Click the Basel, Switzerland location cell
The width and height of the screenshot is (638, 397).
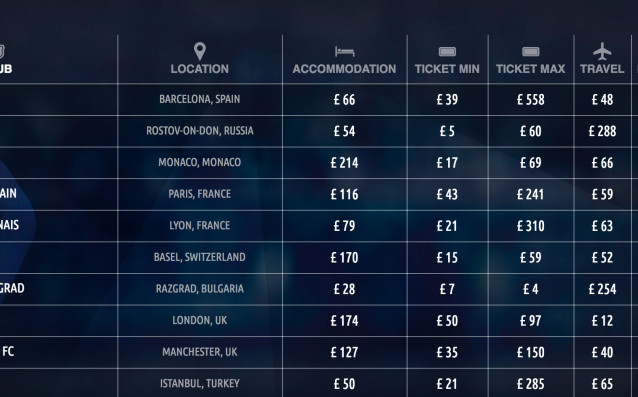pos(199,257)
